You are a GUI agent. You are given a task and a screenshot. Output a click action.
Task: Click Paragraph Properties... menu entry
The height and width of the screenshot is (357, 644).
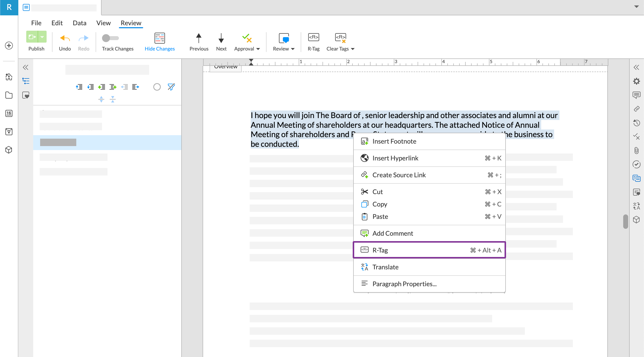coord(404,283)
